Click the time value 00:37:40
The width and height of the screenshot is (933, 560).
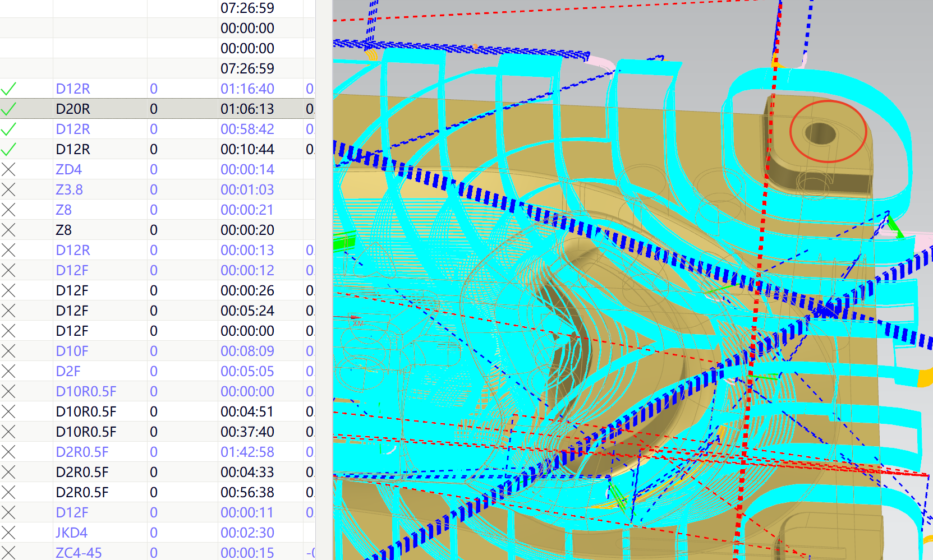pos(247,432)
